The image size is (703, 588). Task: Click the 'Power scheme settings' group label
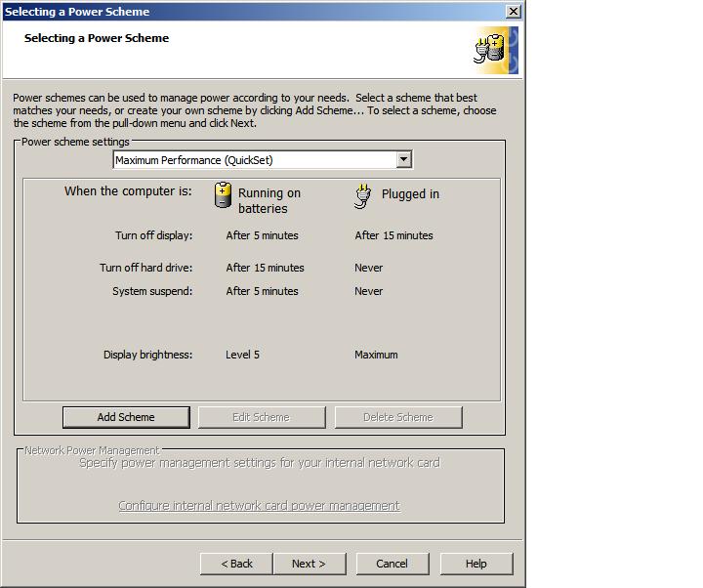tap(75, 142)
